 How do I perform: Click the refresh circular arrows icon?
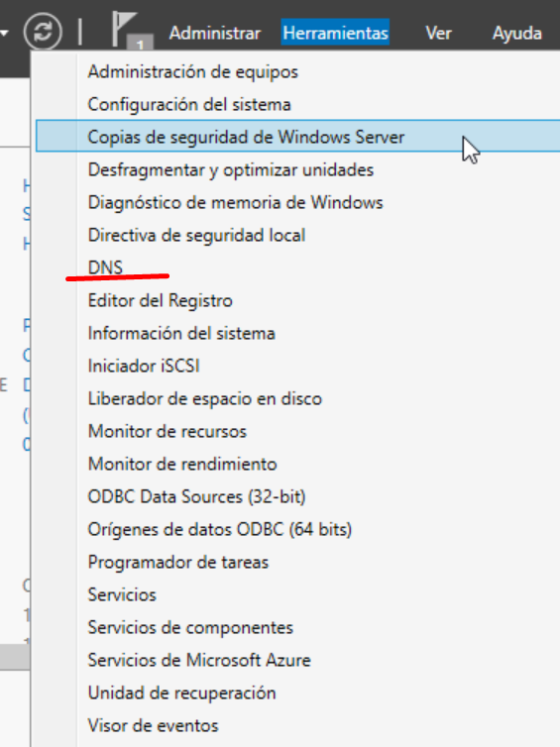coord(43,32)
